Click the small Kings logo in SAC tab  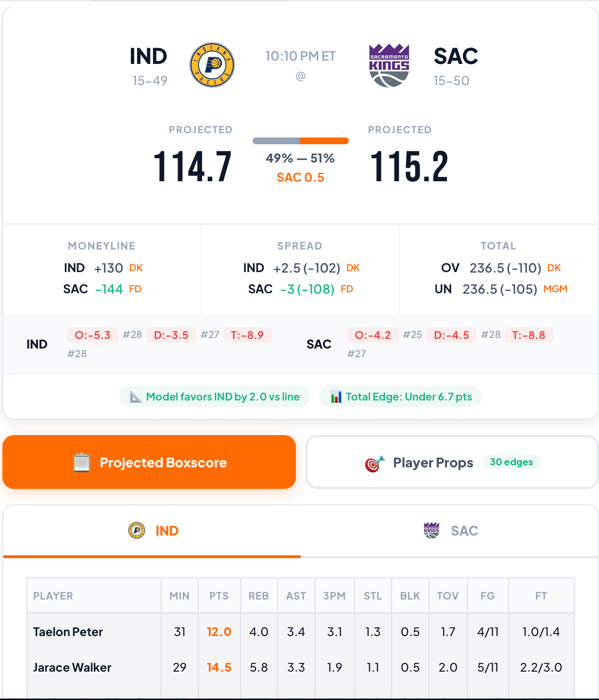click(432, 531)
